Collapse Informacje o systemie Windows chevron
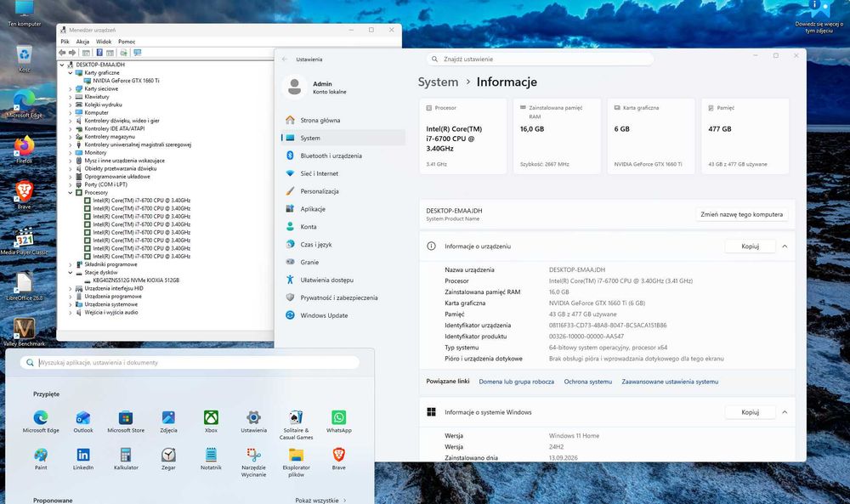 [x=785, y=412]
